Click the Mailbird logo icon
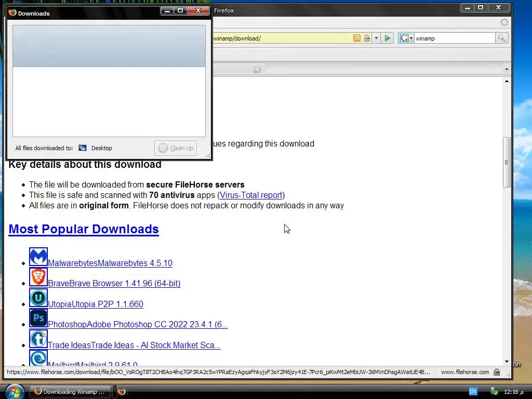 coord(38,358)
